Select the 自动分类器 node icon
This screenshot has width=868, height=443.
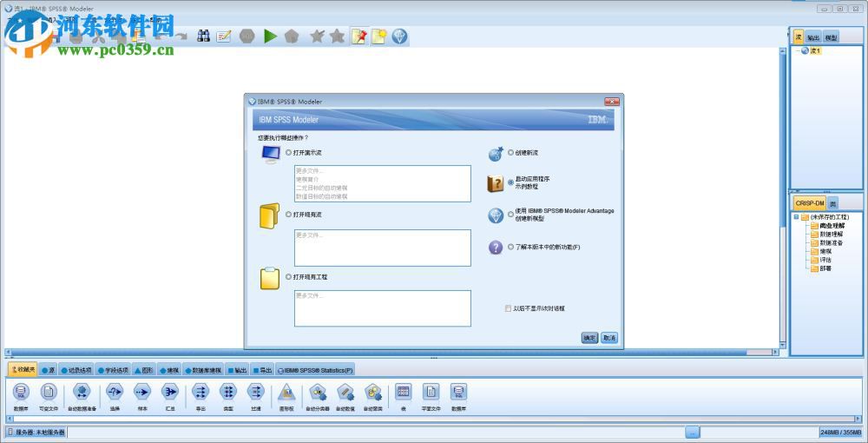(x=318, y=396)
